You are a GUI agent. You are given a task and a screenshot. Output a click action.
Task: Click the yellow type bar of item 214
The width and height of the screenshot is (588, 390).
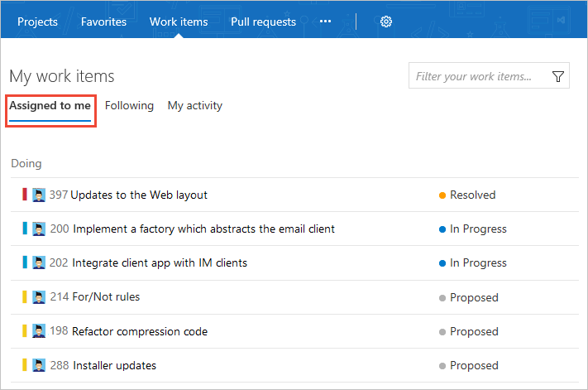25,296
